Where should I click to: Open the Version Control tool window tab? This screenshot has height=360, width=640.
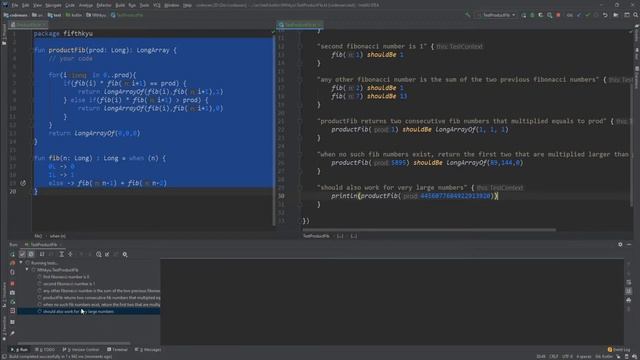click(x=81, y=350)
